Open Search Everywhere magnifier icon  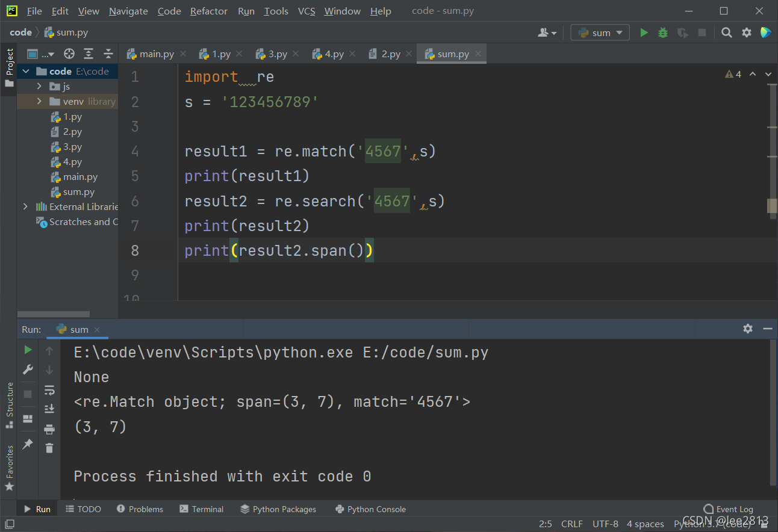pyautogui.click(x=727, y=32)
